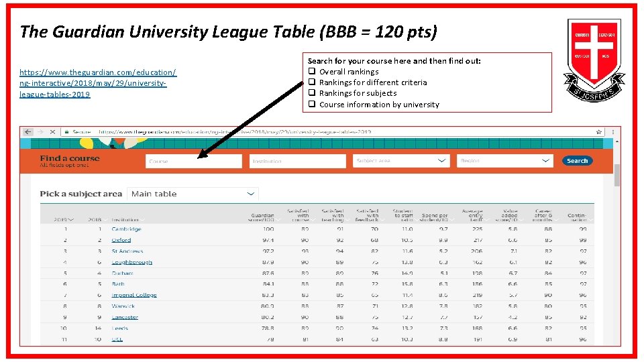Sort by the Institution column header
This screenshot has height=362, width=644.
pos(127,220)
